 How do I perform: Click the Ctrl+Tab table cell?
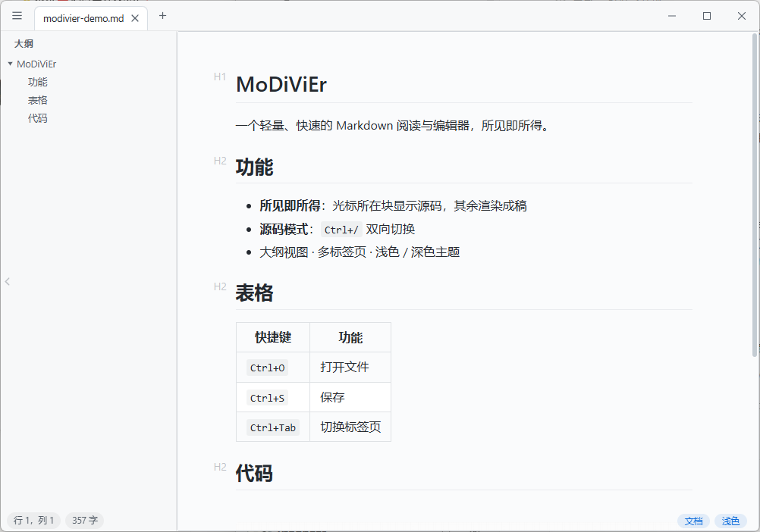(x=273, y=427)
